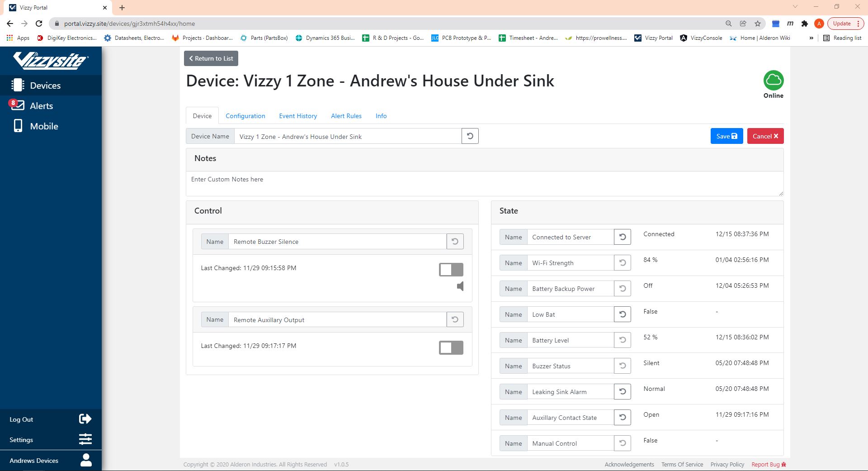This screenshot has height=471, width=868.
Task: Open Parts (PartsBox) bookmark
Action: [264, 38]
